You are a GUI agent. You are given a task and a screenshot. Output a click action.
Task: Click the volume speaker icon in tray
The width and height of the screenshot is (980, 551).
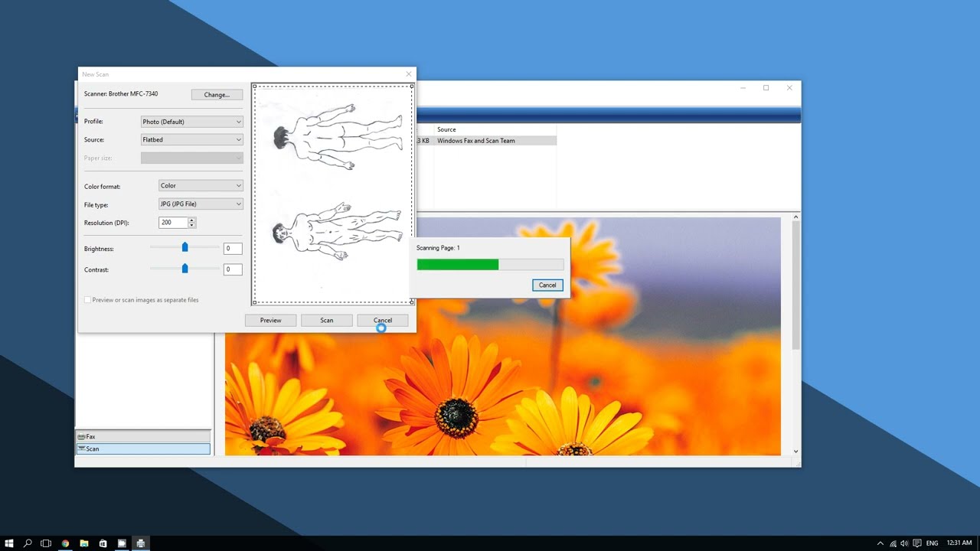pyautogui.click(x=904, y=543)
